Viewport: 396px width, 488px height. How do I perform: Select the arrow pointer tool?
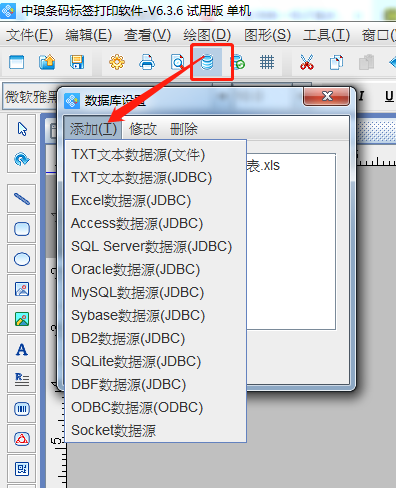pos(22,129)
